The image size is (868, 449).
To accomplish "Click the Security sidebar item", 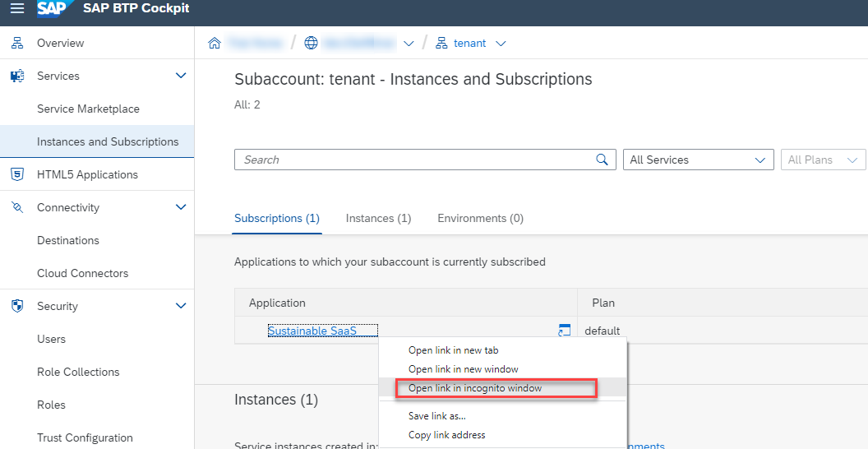I will [57, 306].
